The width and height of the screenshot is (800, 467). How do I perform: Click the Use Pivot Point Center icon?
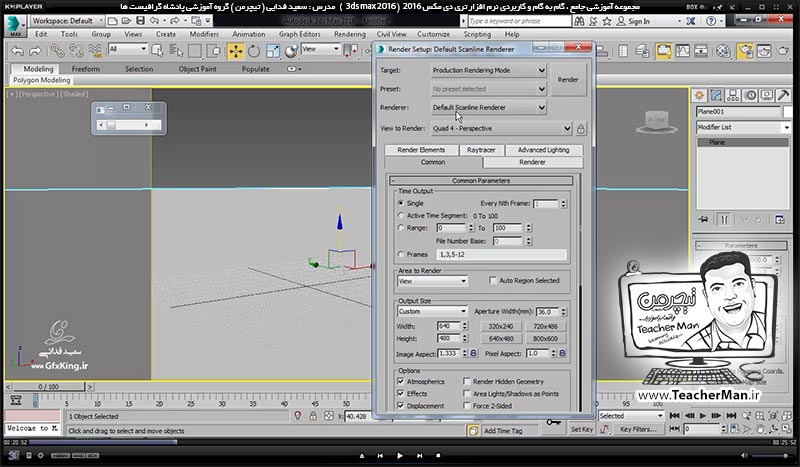(x=351, y=51)
